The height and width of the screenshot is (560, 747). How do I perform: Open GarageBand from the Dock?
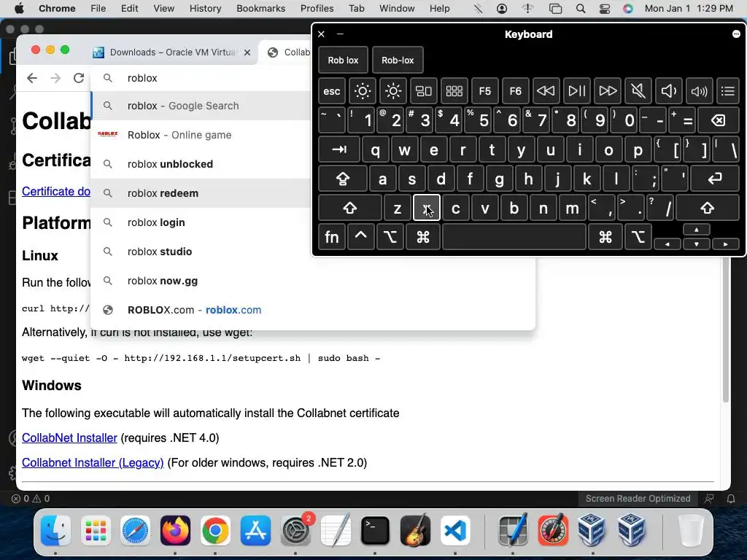tap(415, 530)
